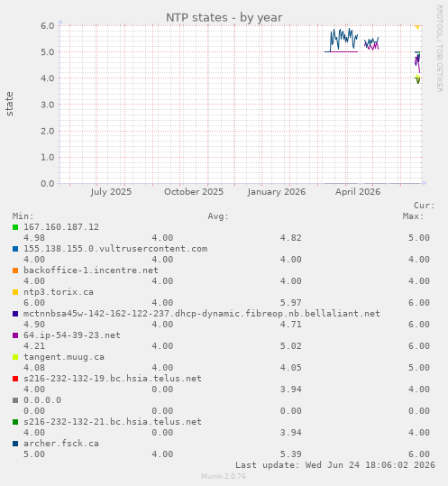Select the legend label 155.138.155.0.vultrusercontent.com

point(115,249)
